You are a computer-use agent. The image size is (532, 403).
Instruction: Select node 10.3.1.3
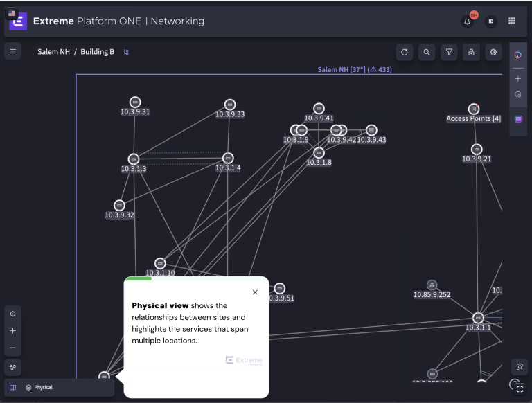(134, 159)
